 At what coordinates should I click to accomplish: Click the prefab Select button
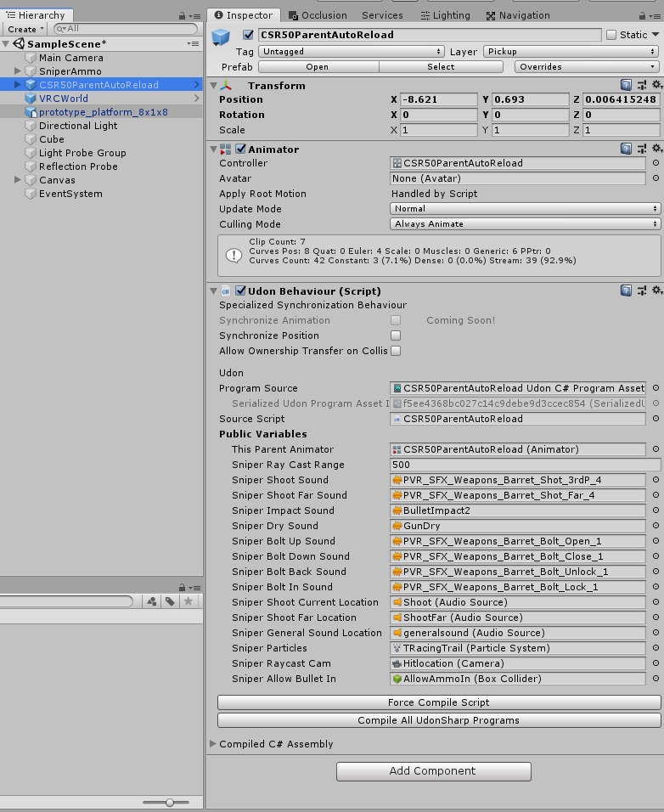click(441, 67)
